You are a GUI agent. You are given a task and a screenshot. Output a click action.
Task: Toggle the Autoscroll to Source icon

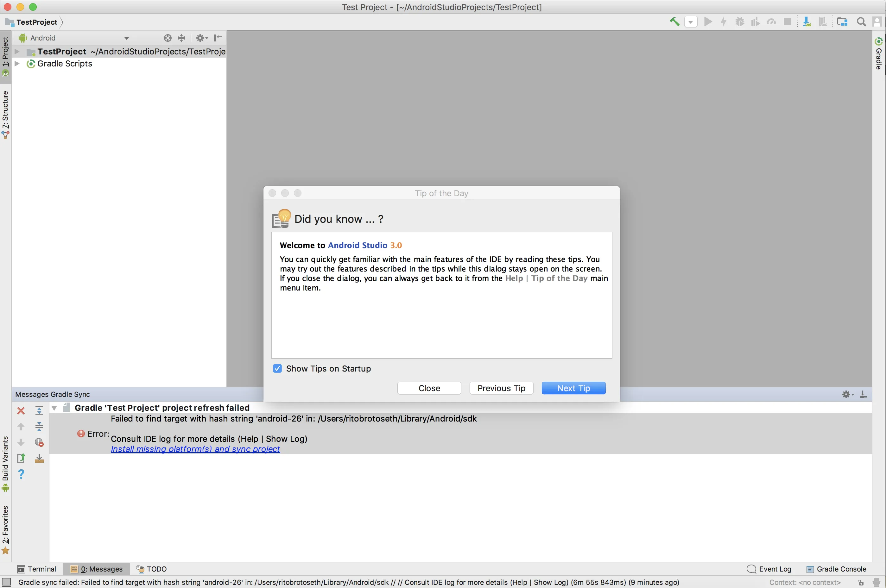(39, 458)
